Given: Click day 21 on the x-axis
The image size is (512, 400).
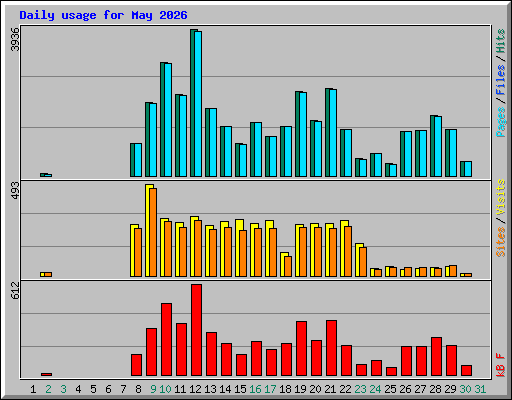Looking at the screenshot, I should pos(330,389).
